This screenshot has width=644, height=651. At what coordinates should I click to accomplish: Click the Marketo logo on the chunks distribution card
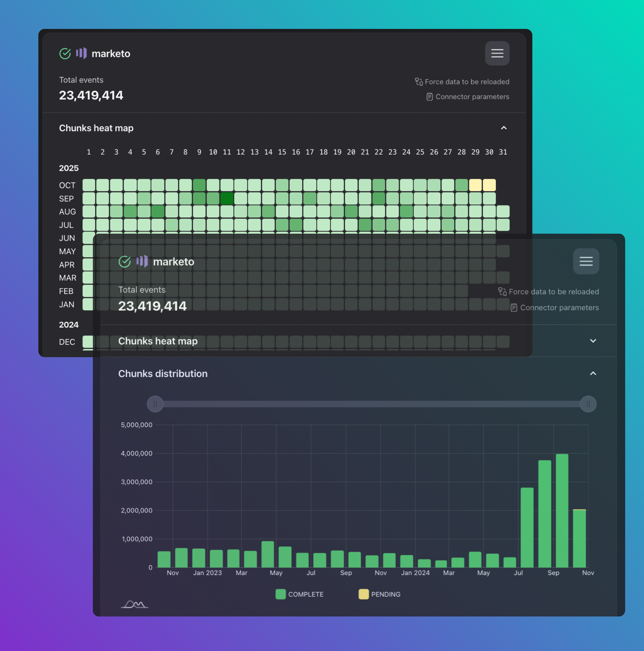[x=142, y=262]
